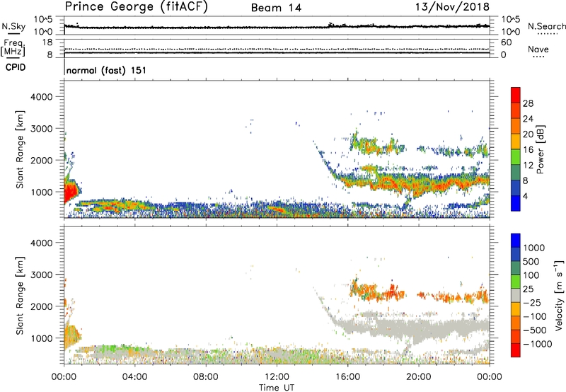This screenshot has height=392, width=566.
Task: Click the "3000" range tick in power panel
Action: point(41,129)
